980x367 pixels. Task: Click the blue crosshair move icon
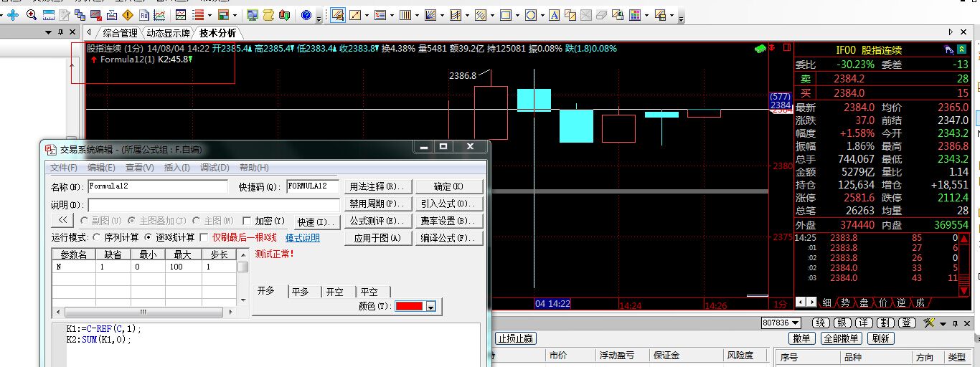[13, 14]
